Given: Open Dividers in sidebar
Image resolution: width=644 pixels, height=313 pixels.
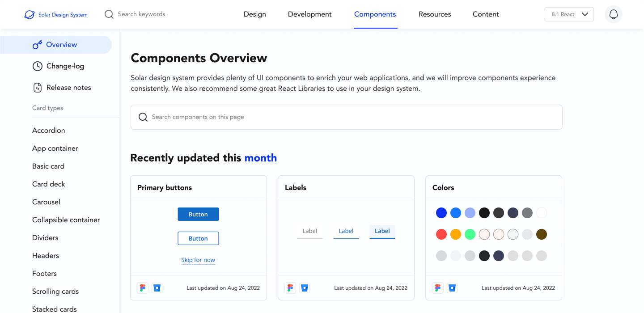Looking at the screenshot, I should tap(45, 238).
